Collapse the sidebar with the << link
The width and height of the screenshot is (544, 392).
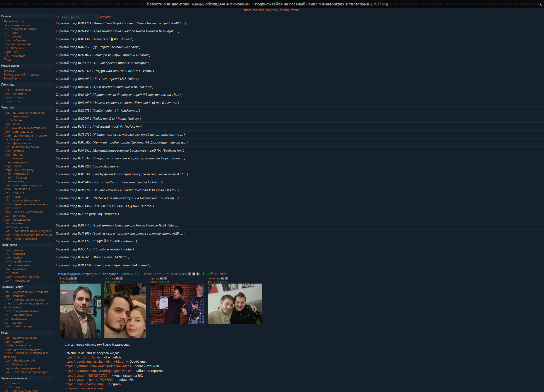57,17
